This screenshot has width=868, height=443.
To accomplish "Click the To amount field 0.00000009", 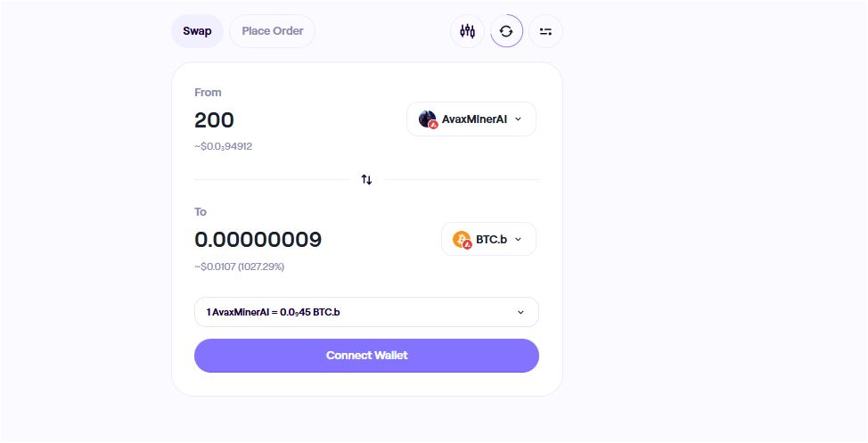I will click(258, 240).
